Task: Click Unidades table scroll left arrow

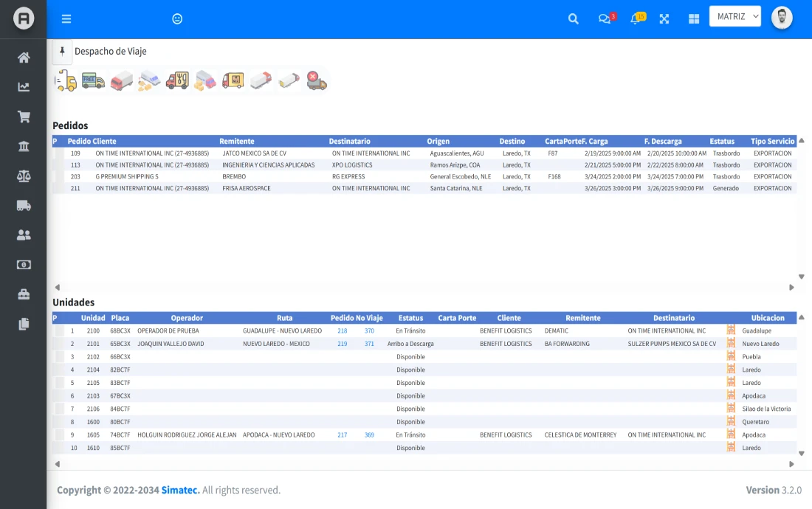Action: [58, 464]
